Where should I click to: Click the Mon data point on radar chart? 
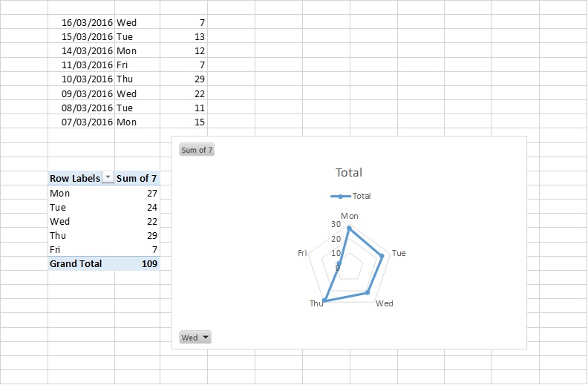pyautogui.click(x=349, y=228)
